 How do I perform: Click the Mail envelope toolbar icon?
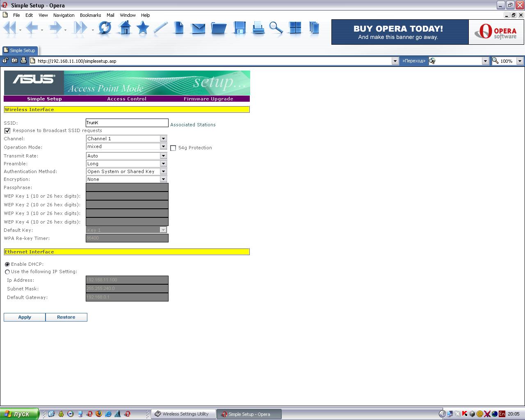point(198,28)
